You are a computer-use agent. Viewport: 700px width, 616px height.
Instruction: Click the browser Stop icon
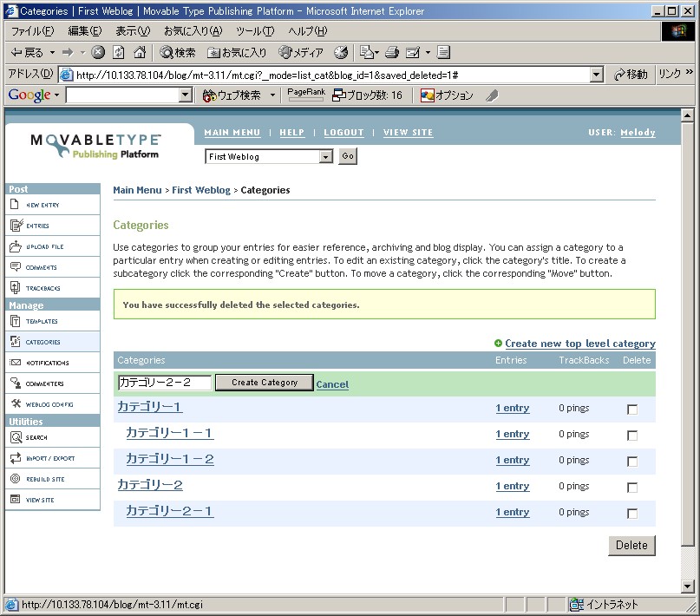[98, 52]
